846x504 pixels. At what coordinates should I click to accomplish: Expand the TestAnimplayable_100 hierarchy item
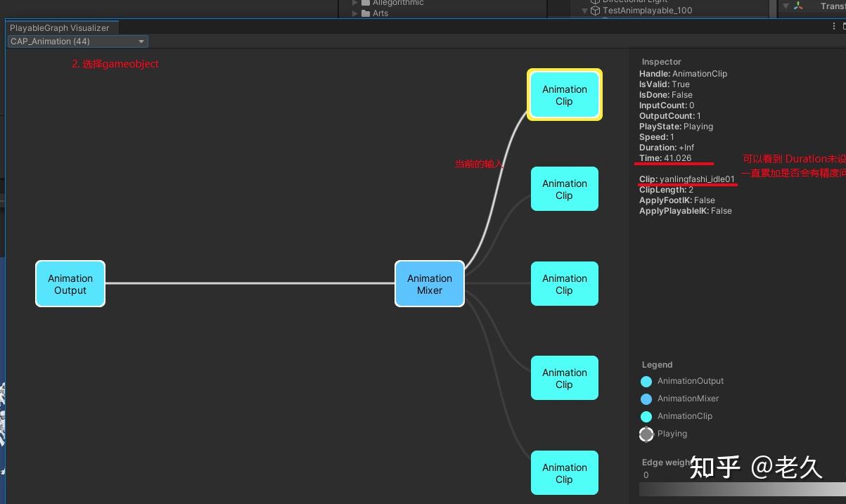click(x=584, y=11)
